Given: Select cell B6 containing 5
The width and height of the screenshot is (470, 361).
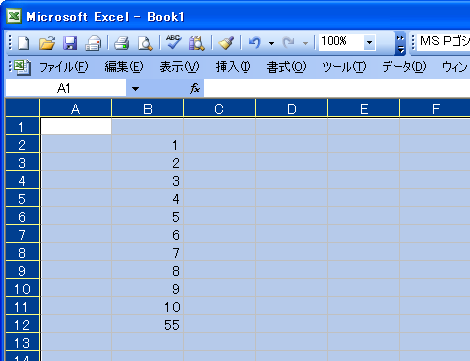Looking at the screenshot, I should click(148, 216).
